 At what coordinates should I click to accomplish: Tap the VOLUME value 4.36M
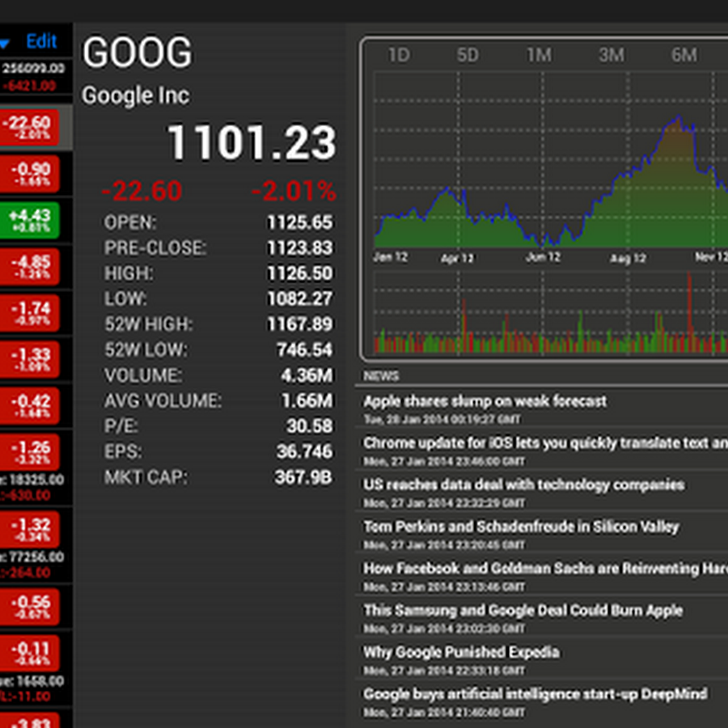click(307, 375)
